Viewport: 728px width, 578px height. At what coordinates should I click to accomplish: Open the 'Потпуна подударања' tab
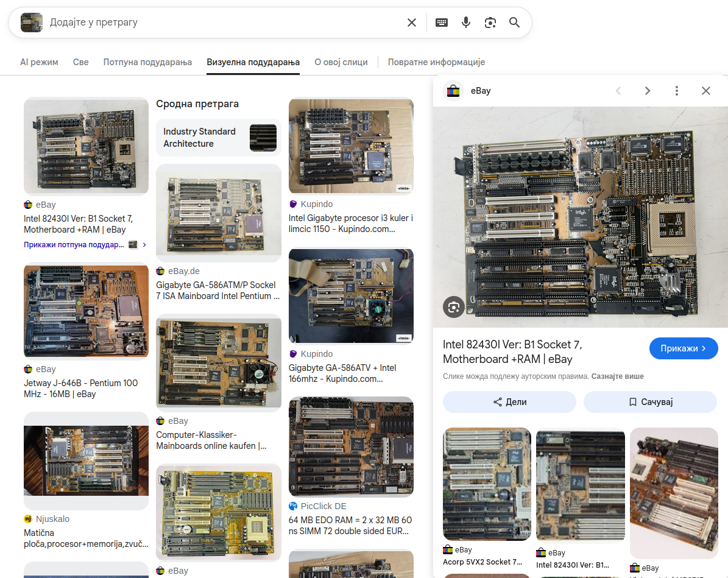point(147,62)
